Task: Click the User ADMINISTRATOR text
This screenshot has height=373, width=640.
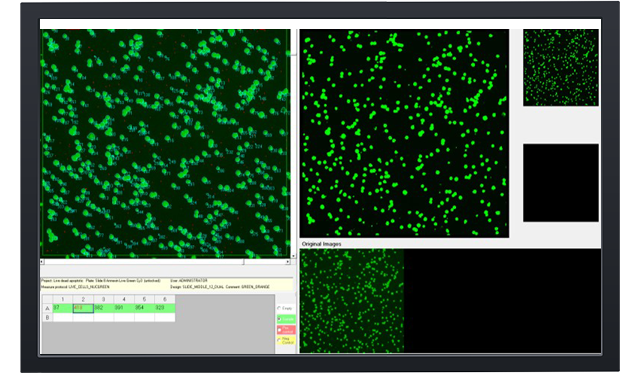Action: [x=189, y=281]
